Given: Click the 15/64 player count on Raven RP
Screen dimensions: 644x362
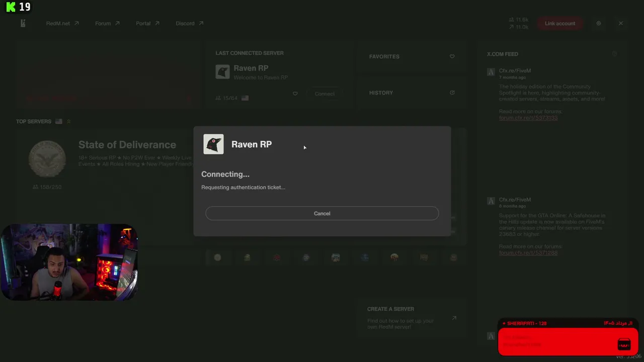Looking at the screenshot, I should (x=226, y=98).
